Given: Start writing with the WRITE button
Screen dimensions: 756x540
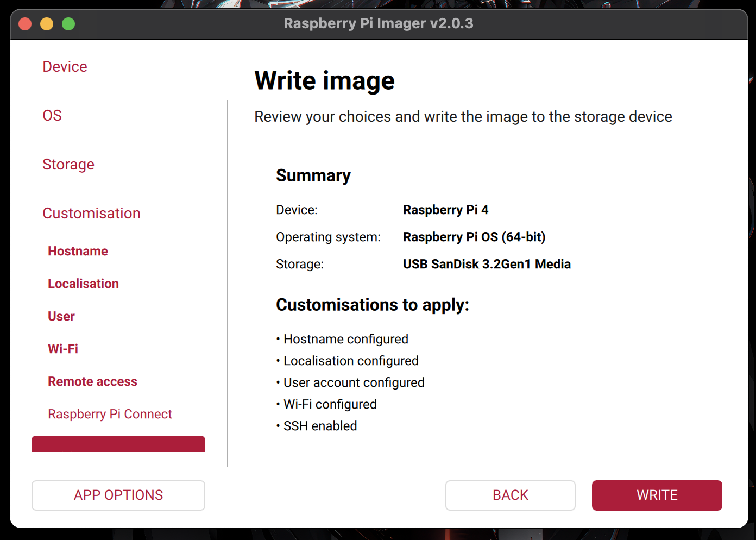Looking at the screenshot, I should click(x=657, y=495).
